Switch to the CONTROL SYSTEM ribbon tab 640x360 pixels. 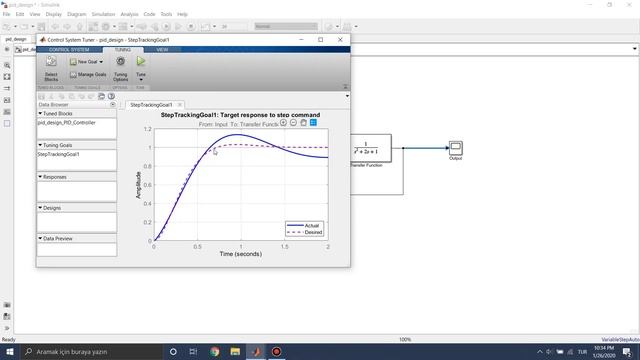click(69, 49)
